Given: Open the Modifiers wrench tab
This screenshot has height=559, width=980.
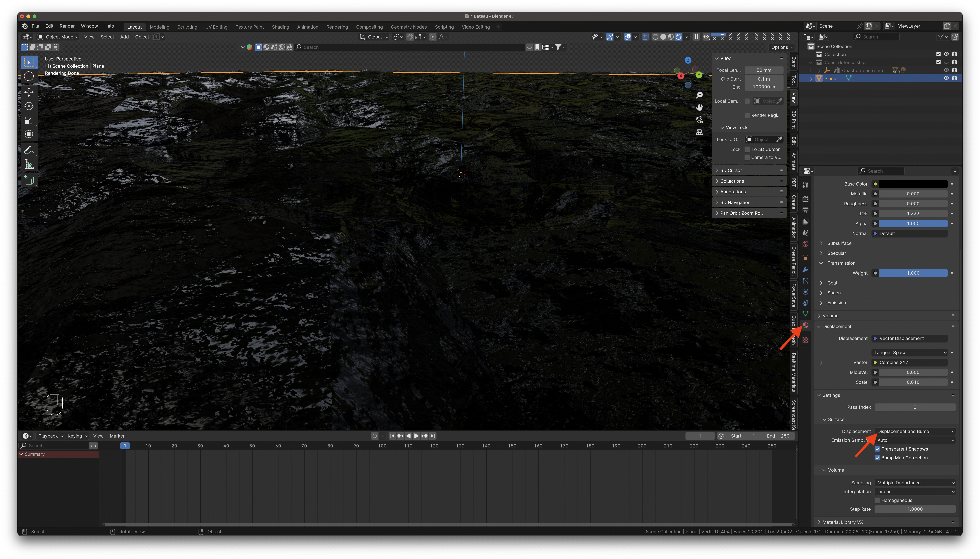Looking at the screenshot, I should pos(805,269).
